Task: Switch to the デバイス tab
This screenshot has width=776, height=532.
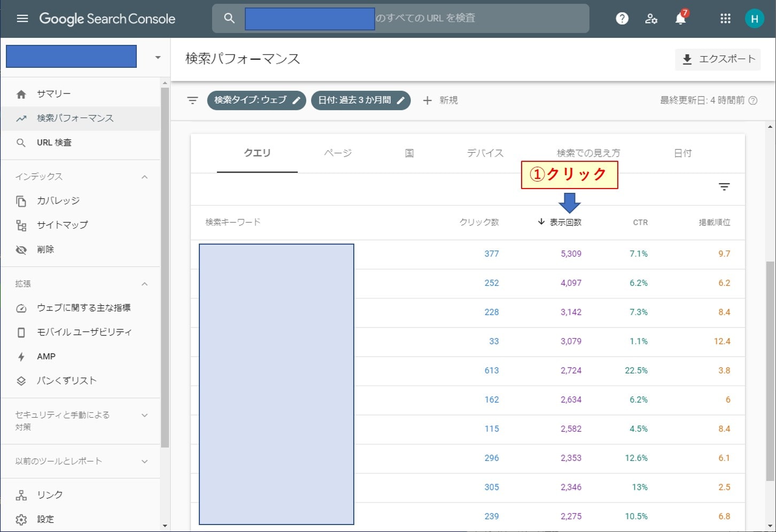Action: click(x=485, y=153)
